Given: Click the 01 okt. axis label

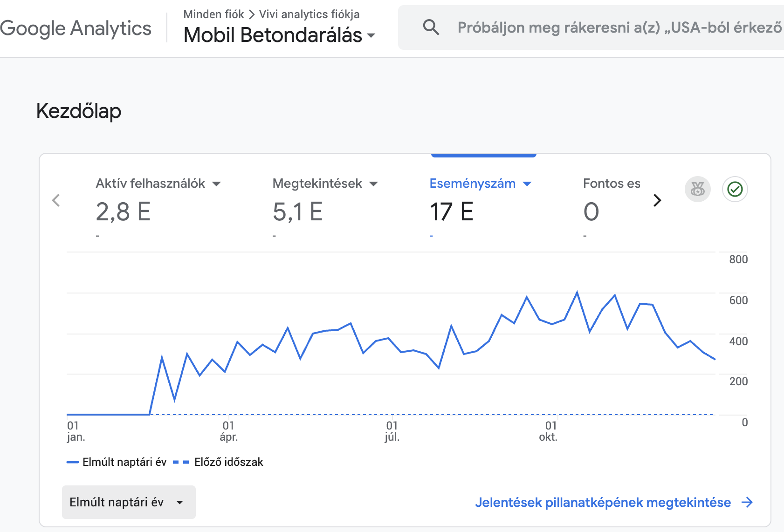Looking at the screenshot, I should click(548, 431).
